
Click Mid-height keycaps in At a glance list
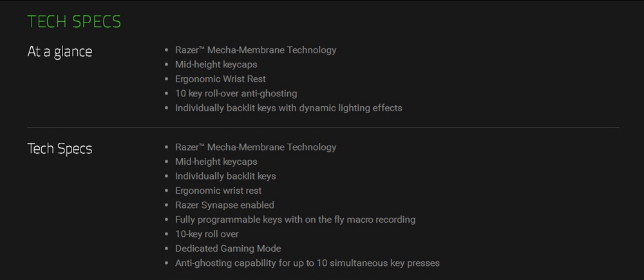coord(216,64)
